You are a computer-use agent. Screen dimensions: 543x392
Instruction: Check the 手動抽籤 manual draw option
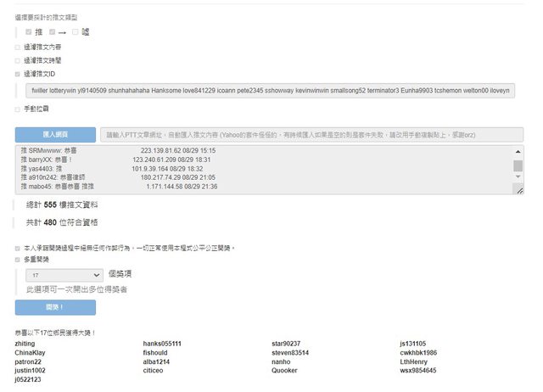[x=18, y=109]
